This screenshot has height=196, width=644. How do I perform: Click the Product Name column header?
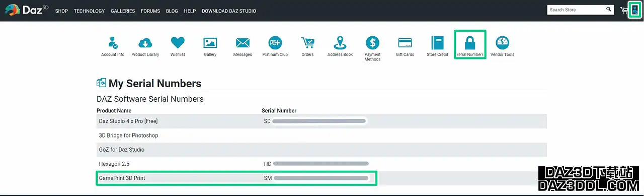pos(114,110)
